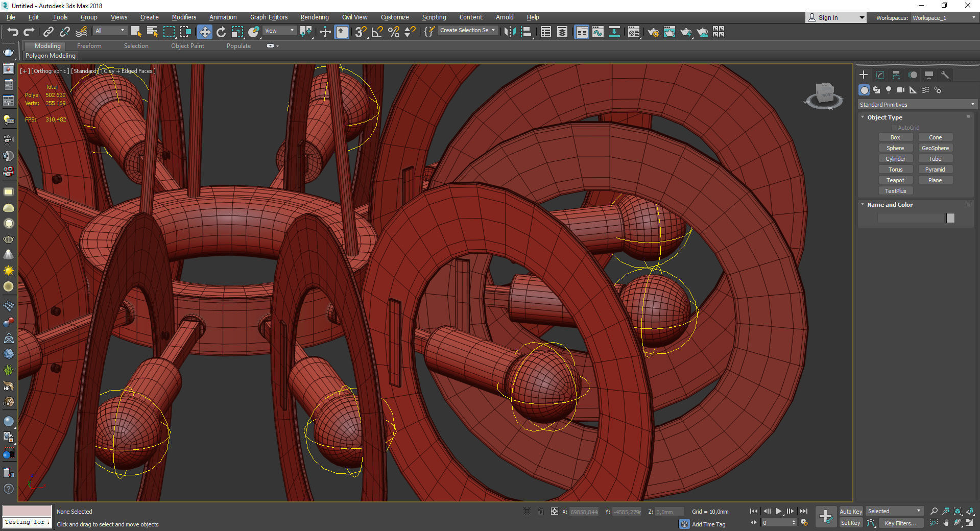This screenshot has width=980, height=531.
Task: Open Select by Name list
Action: tap(152, 32)
